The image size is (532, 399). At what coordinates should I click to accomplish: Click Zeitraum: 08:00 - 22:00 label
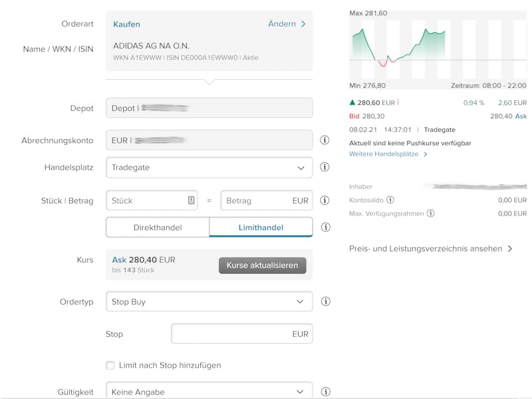pyautogui.click(x=489, y=86)
